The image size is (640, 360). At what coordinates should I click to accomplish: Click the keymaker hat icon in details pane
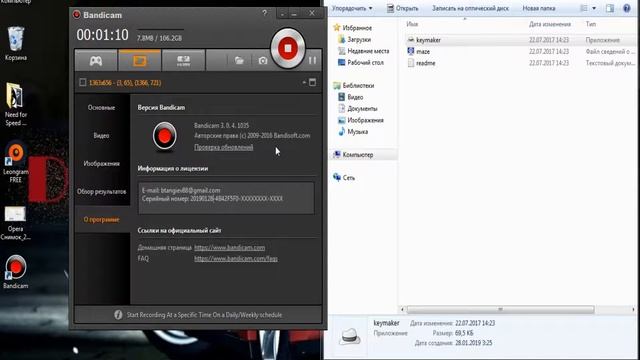tap(350, 336)
